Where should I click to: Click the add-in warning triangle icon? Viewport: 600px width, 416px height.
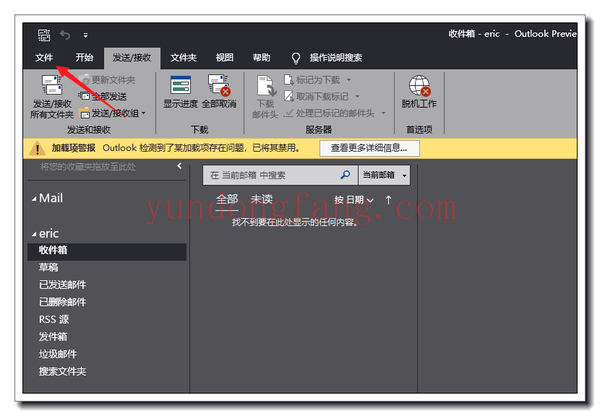pyautogui.click(x=37, y=148)
